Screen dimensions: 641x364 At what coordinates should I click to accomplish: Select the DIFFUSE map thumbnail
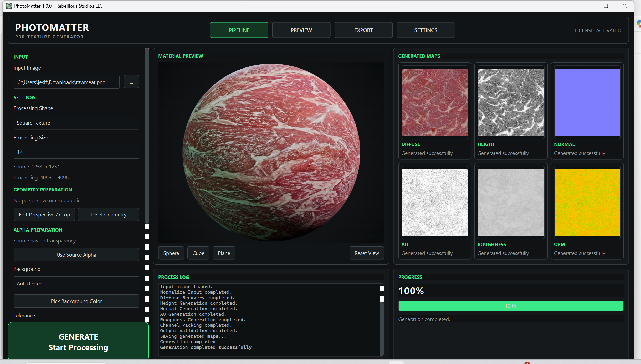click(435, 102)
